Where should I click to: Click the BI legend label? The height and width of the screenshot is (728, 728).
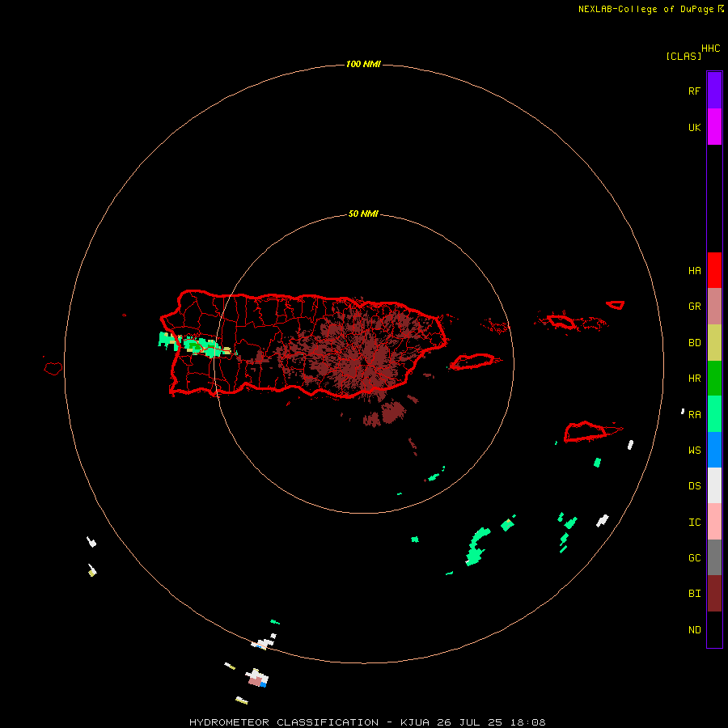click(694, 594)
